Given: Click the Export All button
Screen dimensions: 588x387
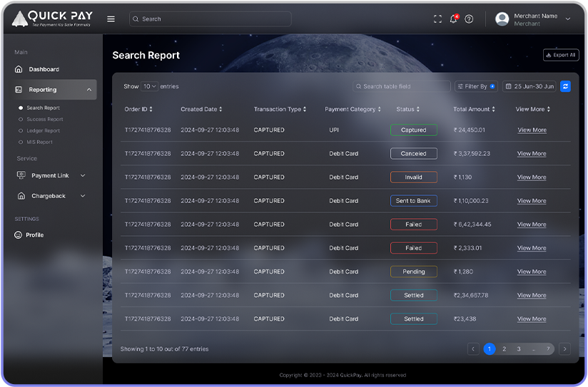Looking at the screenshot, I should 561,55.
